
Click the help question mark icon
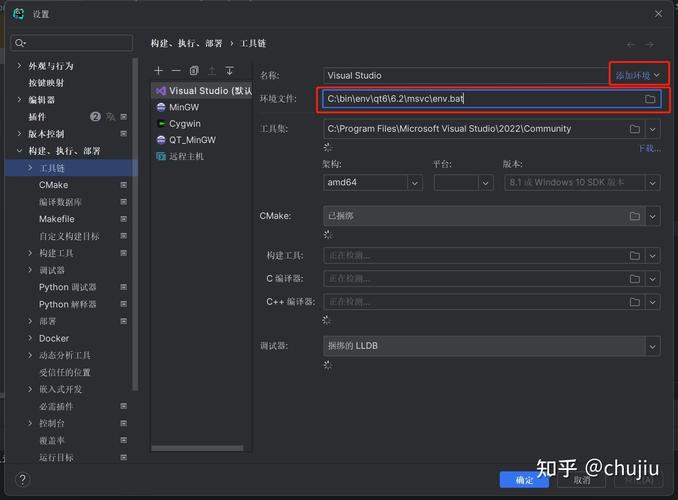click(x=22, y=479)
